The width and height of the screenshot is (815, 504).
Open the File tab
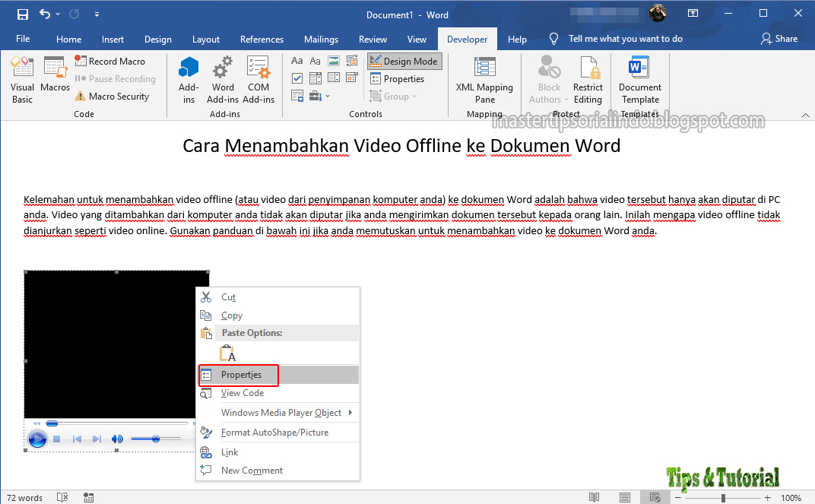(23, 39)
